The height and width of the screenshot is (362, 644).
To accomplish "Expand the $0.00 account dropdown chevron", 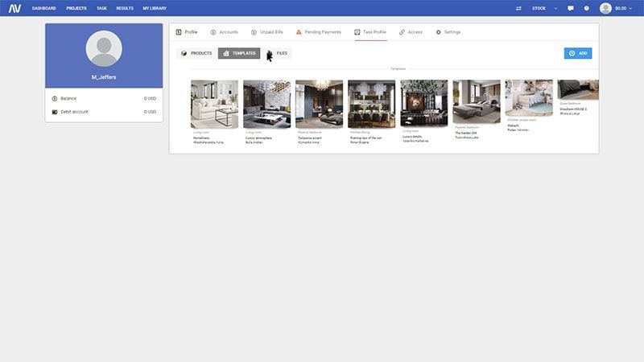I will click(630, 8).
